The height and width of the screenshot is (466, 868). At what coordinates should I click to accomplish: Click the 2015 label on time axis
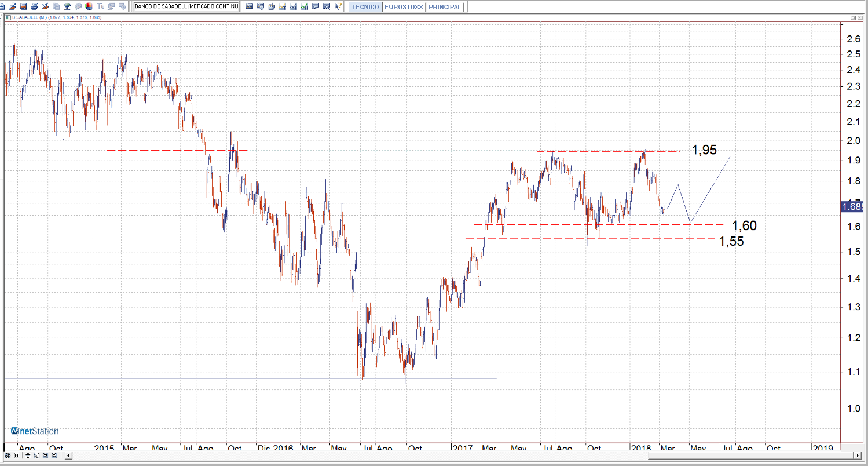pyautogui.click(x=104, y=449)
